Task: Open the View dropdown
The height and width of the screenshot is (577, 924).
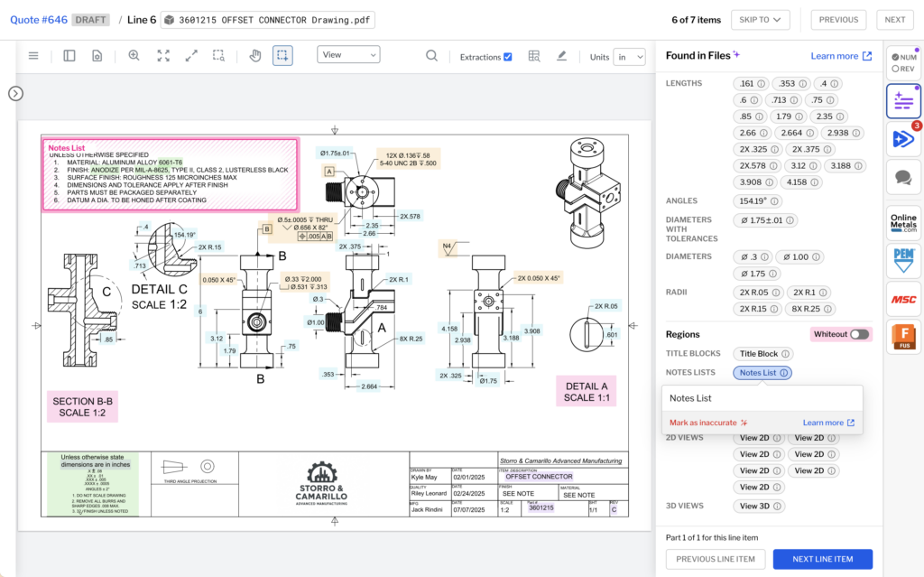Action: click(x=348, y=55)
